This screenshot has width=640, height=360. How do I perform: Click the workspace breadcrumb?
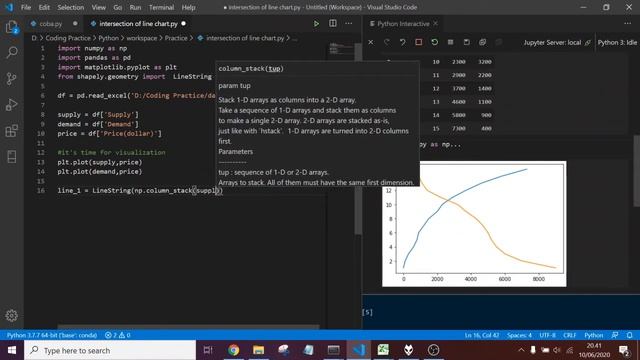coord(142,38)
